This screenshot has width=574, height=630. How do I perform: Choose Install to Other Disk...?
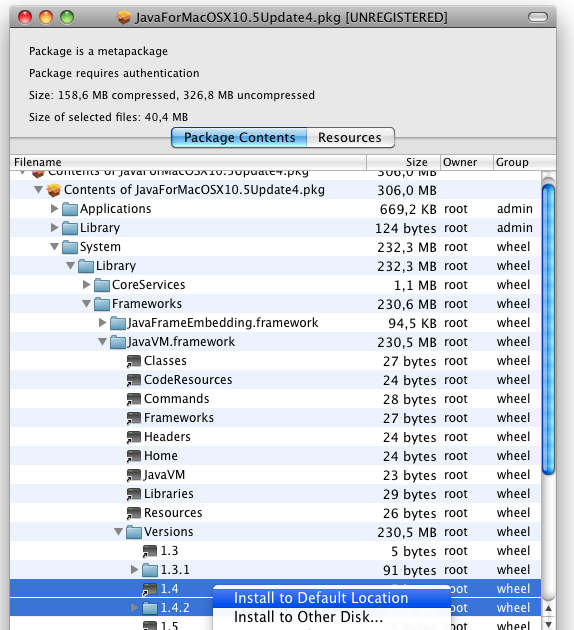point(332,617)
